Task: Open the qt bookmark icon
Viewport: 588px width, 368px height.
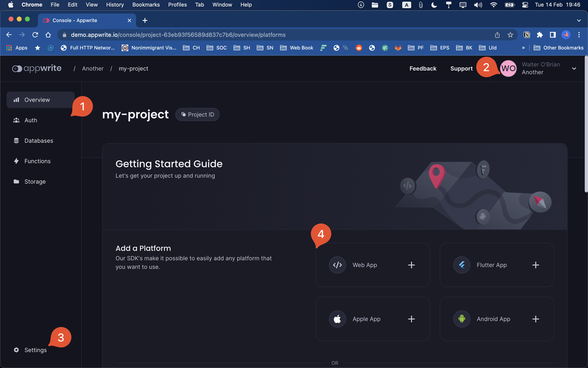Action: pos(385,48)
